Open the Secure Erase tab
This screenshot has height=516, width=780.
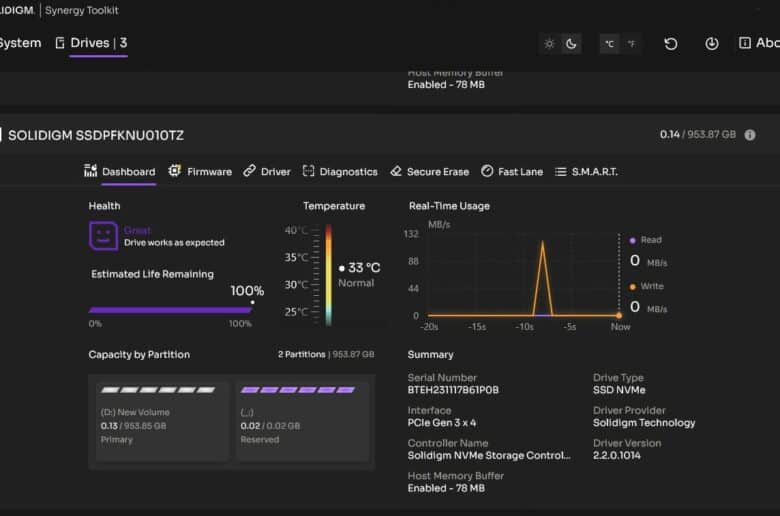pos(430,172)
